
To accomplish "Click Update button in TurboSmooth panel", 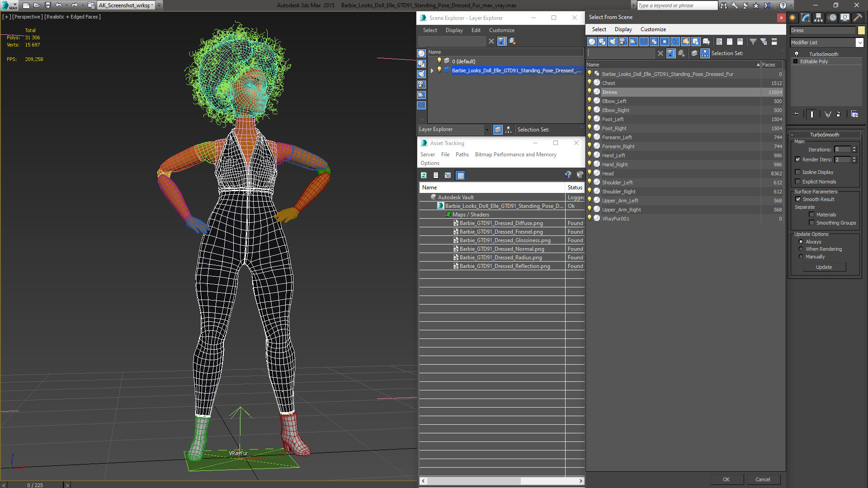I will point(824,267).
